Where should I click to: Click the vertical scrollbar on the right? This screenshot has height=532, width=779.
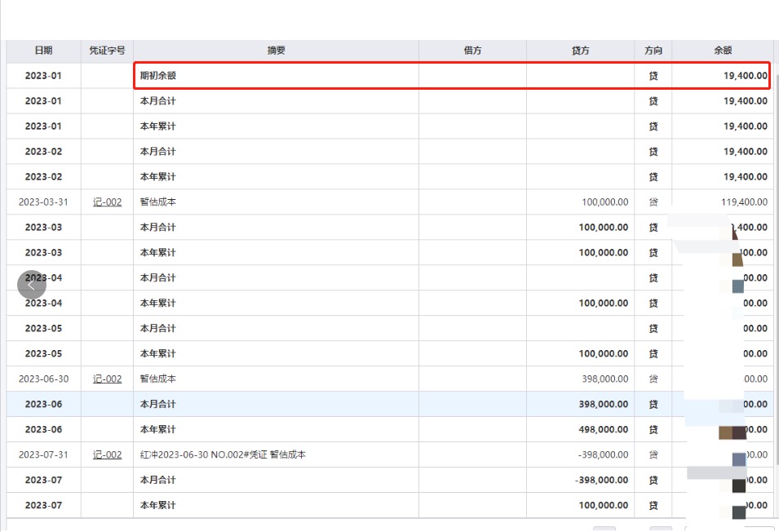(776, 245)
